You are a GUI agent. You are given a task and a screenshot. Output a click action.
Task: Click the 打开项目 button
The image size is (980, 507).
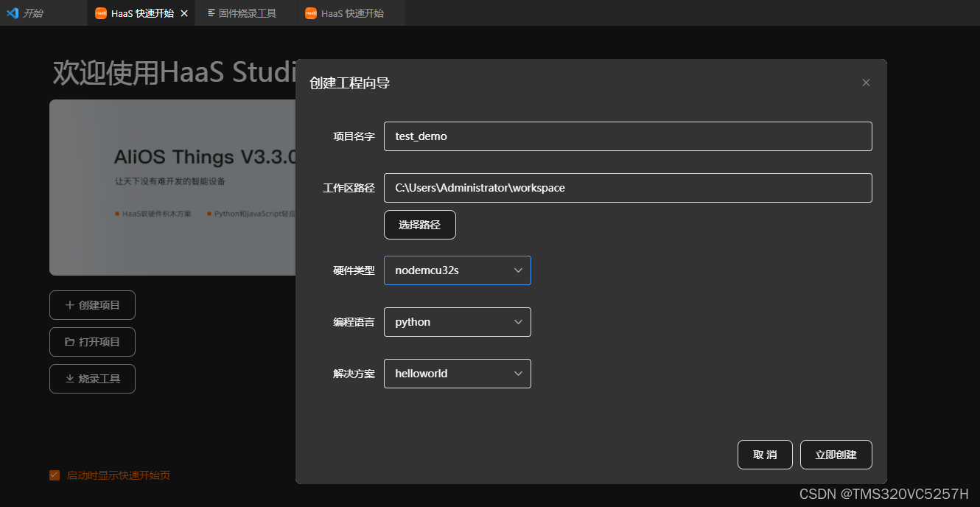[x=92, y=342]
